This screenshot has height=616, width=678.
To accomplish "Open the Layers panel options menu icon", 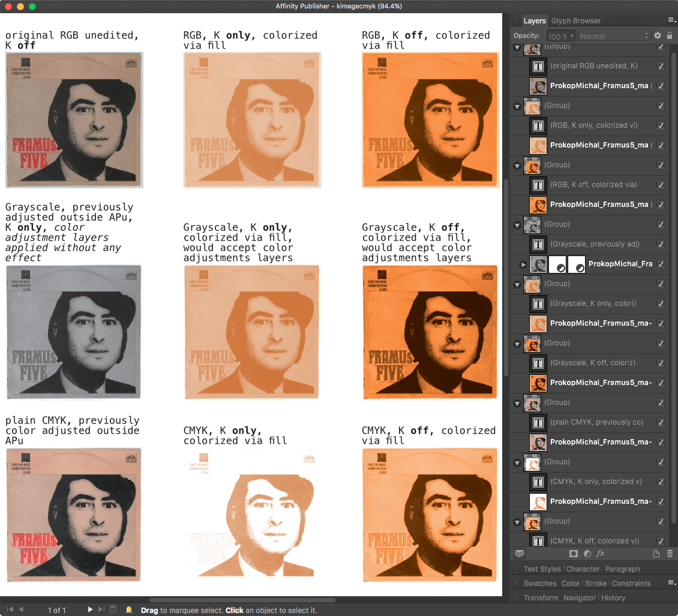I will point(671,20).
